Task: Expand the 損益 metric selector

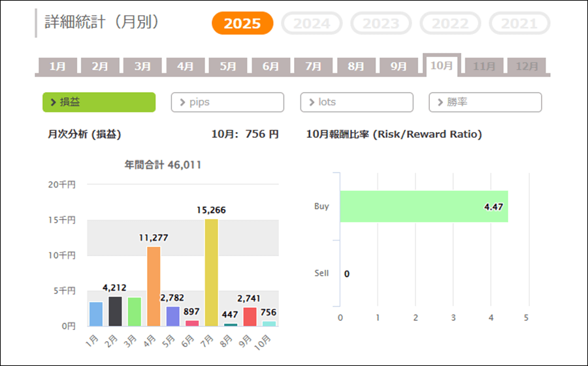Action: 99,103
